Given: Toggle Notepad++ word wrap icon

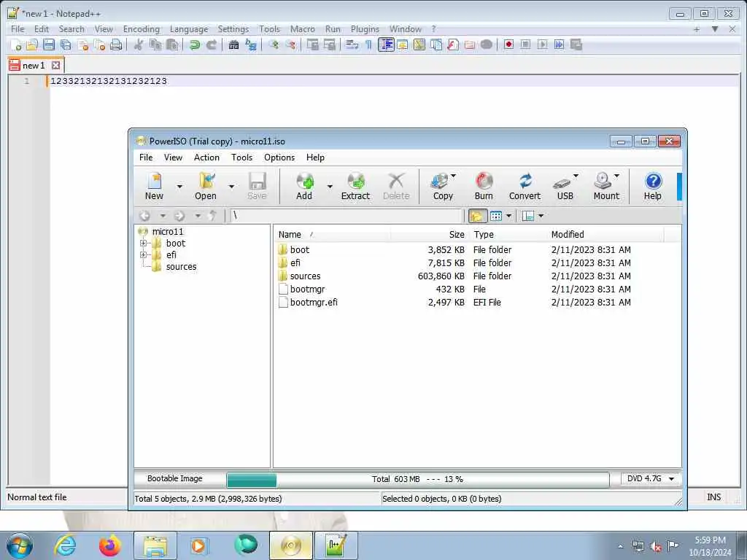Looking at the screenshot, I should tap(352, 44).
